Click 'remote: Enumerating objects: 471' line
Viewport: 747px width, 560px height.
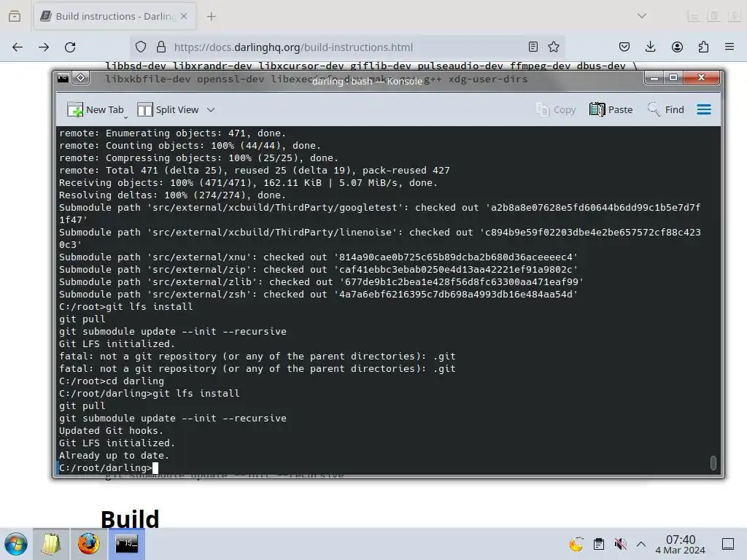[172, 133]
